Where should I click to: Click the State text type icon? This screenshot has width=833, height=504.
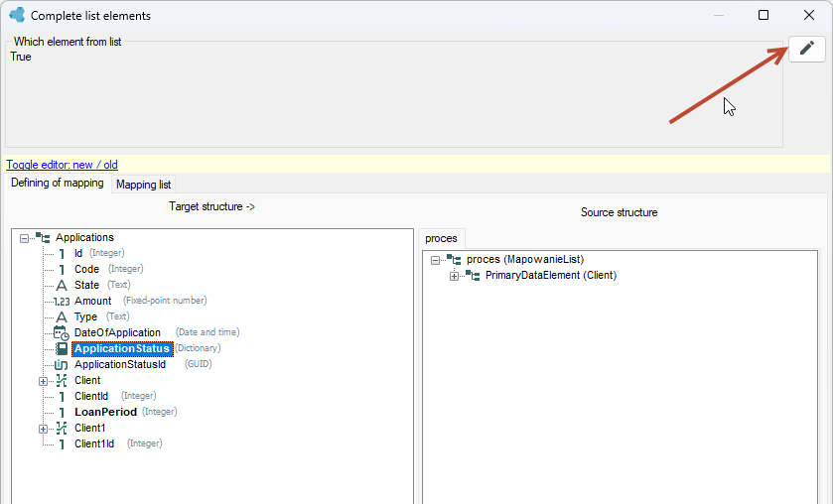point(62,285)
